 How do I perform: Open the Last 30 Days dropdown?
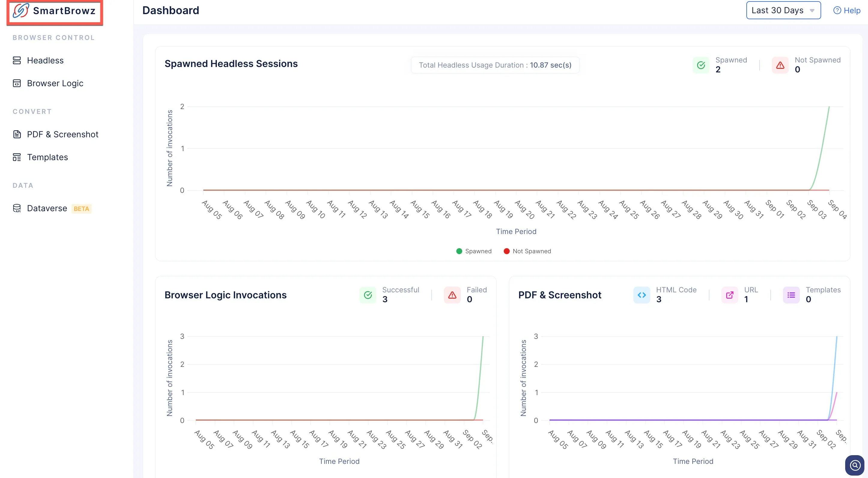click(783, 11)
